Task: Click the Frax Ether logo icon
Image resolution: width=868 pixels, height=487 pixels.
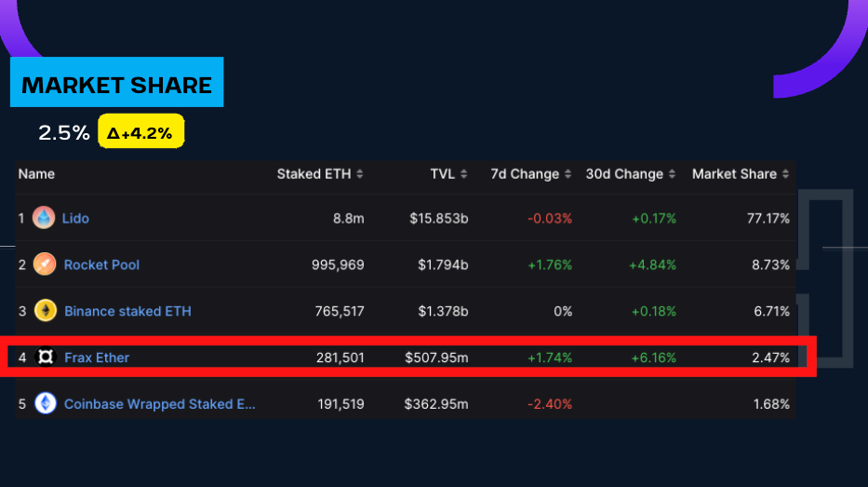Action: click(46, 358)
